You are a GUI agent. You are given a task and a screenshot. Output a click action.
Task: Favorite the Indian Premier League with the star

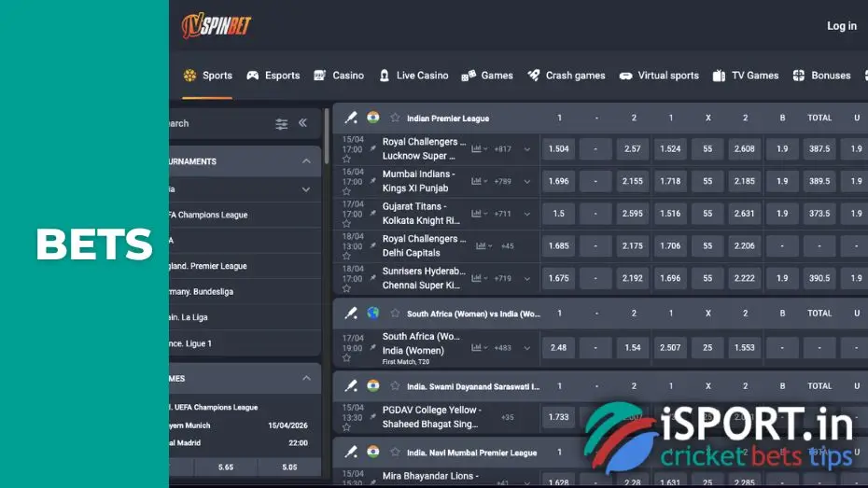coord(395,118)
